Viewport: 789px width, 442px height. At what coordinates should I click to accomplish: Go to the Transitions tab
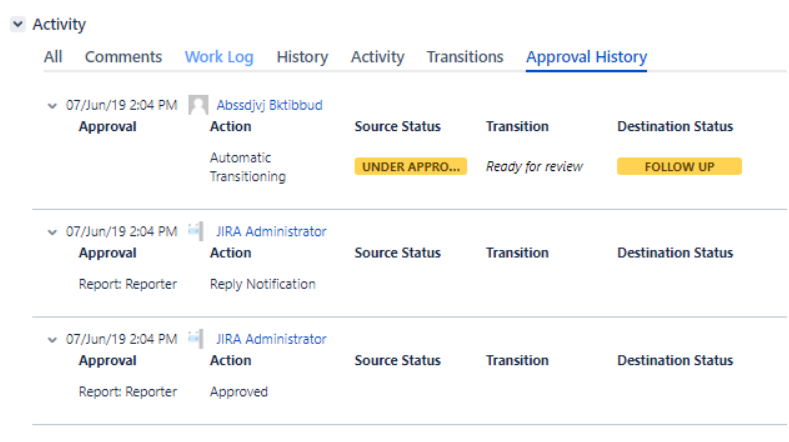[465, 57]
